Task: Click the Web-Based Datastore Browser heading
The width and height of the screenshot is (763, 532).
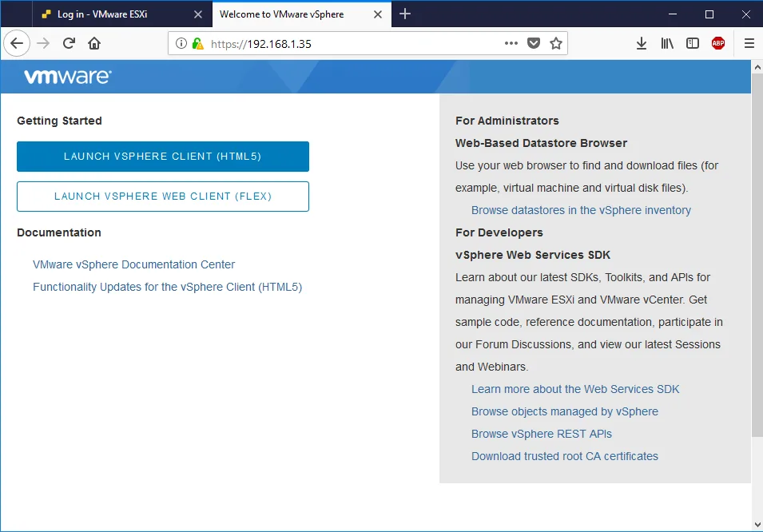Action: coord(541,143)
